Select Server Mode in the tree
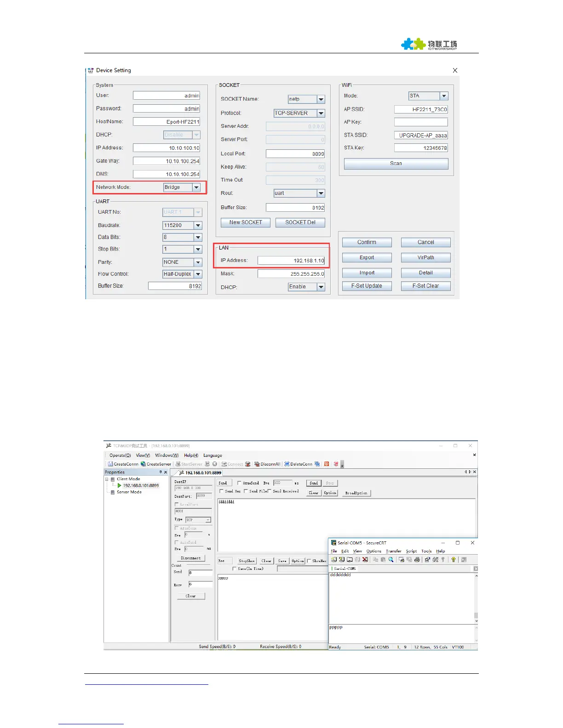This screenshot has width=563, height=728. tap(129, 492)
